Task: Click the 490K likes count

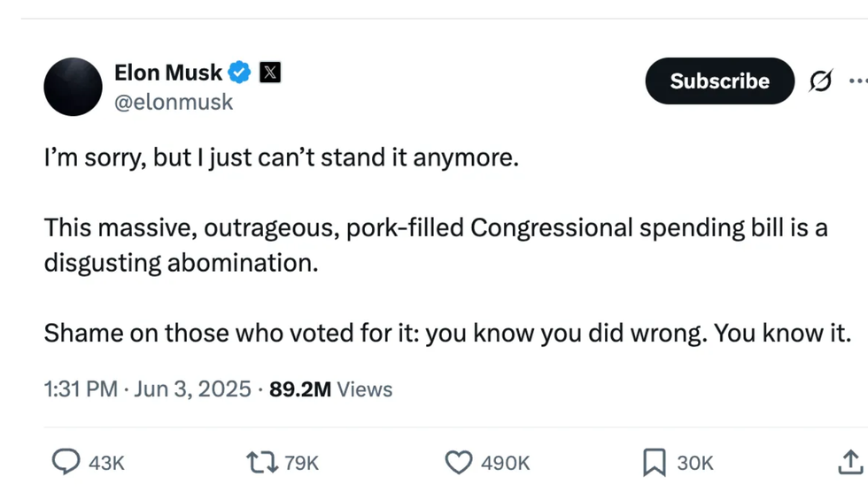Action: tap(505, 462)
